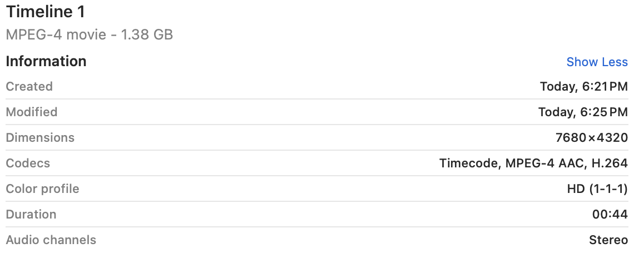Select the Dimensions row label

(x=40, y=138)
